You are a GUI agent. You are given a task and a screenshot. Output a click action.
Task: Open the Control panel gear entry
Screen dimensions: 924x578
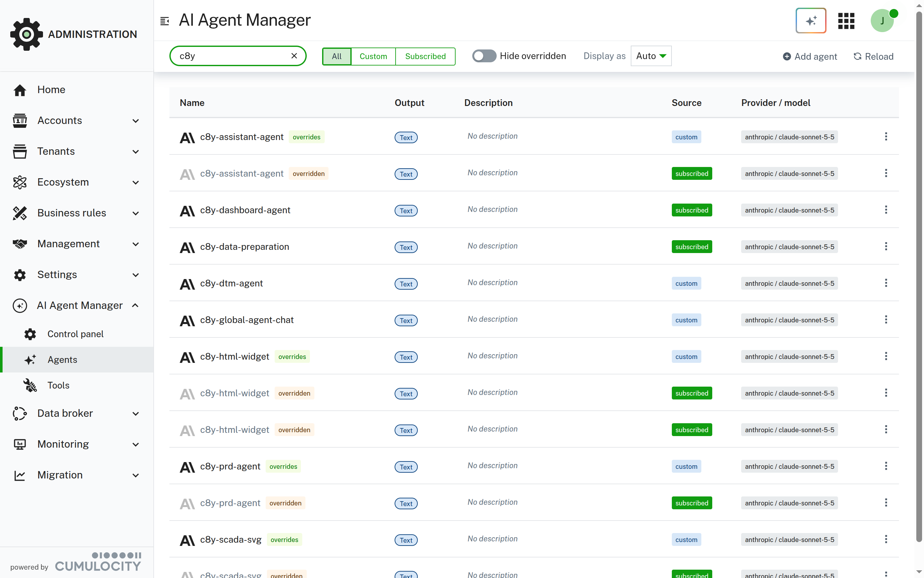77,334
